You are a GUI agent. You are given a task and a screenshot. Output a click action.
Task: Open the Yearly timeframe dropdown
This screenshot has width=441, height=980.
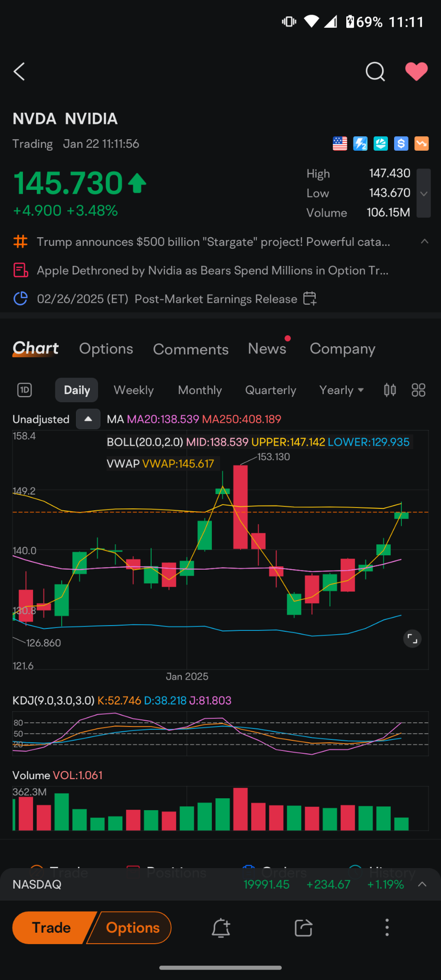(x=342, y=390)
